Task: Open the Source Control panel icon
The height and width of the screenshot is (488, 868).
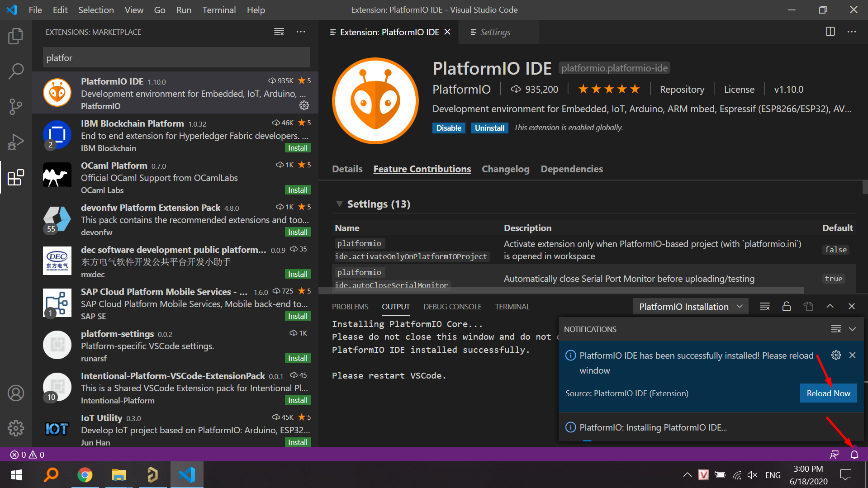Action: coord(16,107)
